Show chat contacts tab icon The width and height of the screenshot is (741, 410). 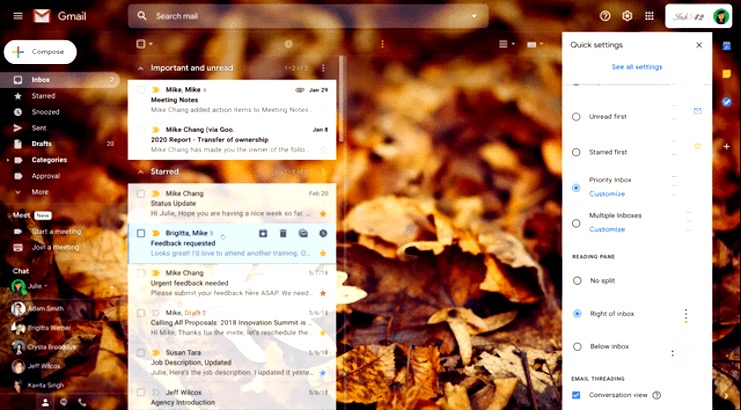click(45, 402)
